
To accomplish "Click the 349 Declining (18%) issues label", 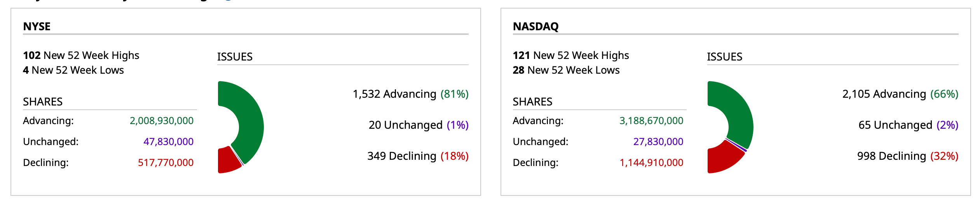I will [418, 156].
